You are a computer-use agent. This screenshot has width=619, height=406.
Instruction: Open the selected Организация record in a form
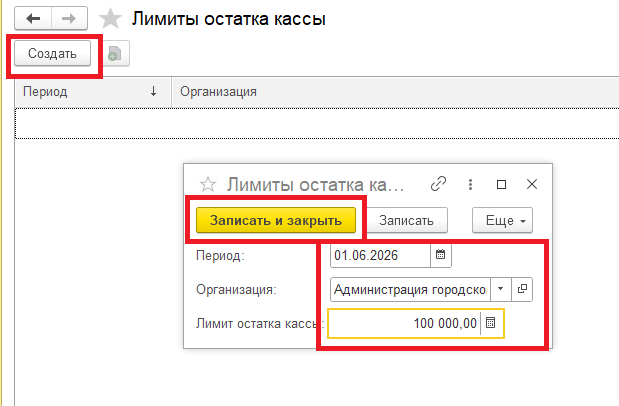[x=522, y=289]
